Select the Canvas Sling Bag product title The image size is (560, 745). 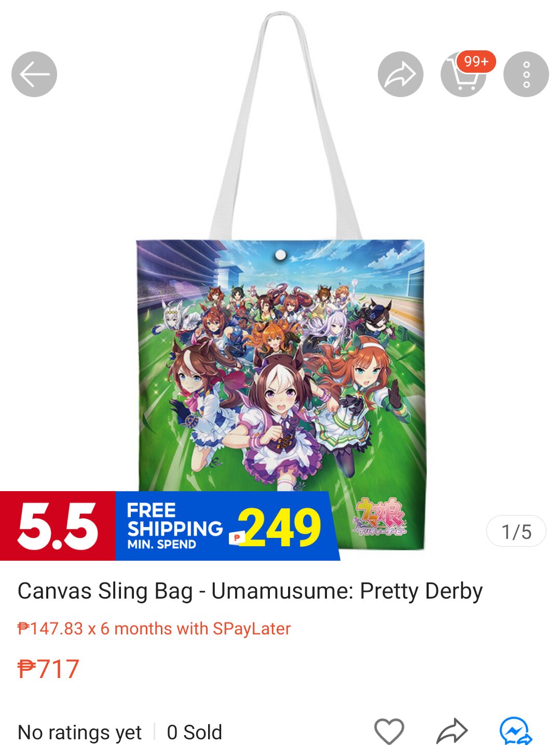point(250,591)
